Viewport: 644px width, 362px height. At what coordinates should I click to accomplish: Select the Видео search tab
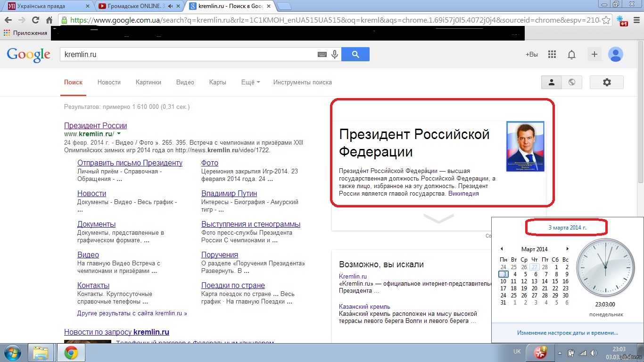point(185,82)
